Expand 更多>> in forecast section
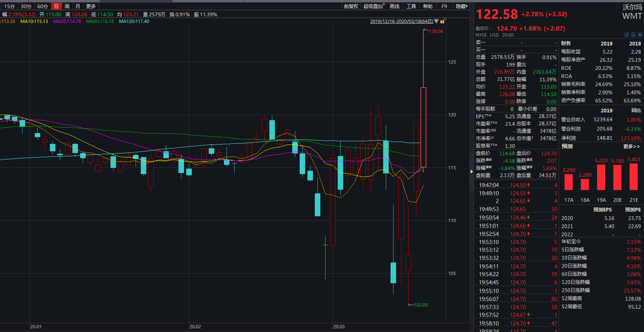This screenshot has height=332, width=644. (631, 146)
